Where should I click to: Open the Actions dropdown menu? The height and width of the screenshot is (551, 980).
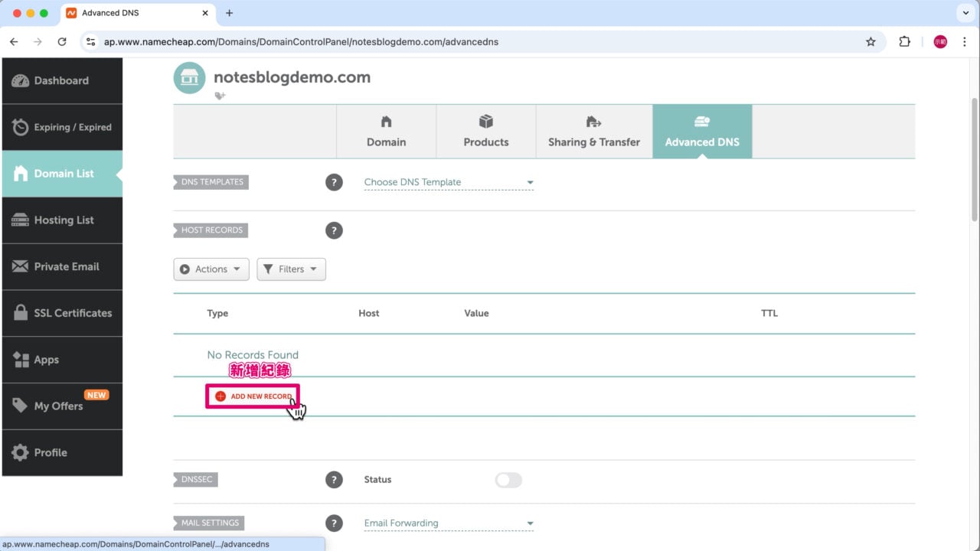(x=211, y=269)
